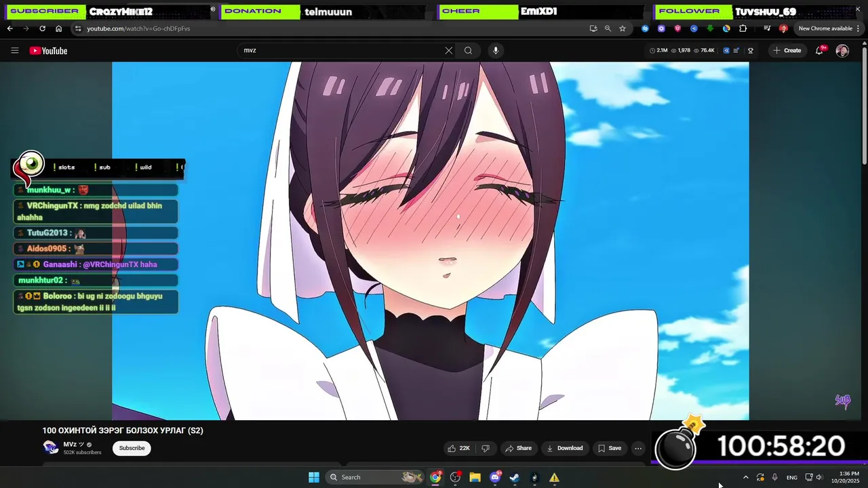Screen dimensions: 868x488
Task: Subscribe to the MVz channel
Action: pyautogui.click(x=132, y=448)
